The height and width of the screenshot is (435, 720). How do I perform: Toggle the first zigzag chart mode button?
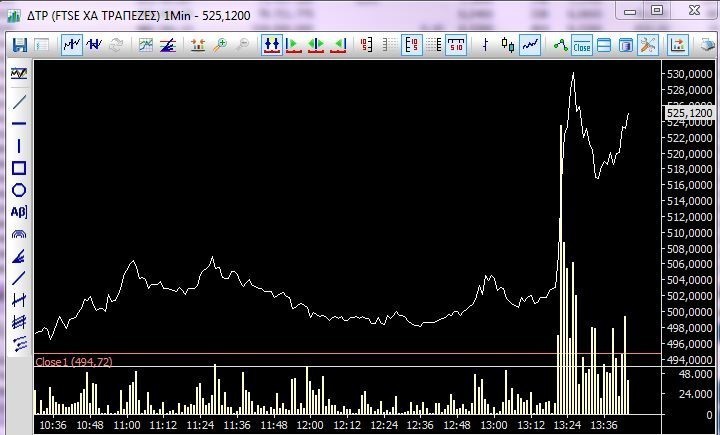click(72, 45)
